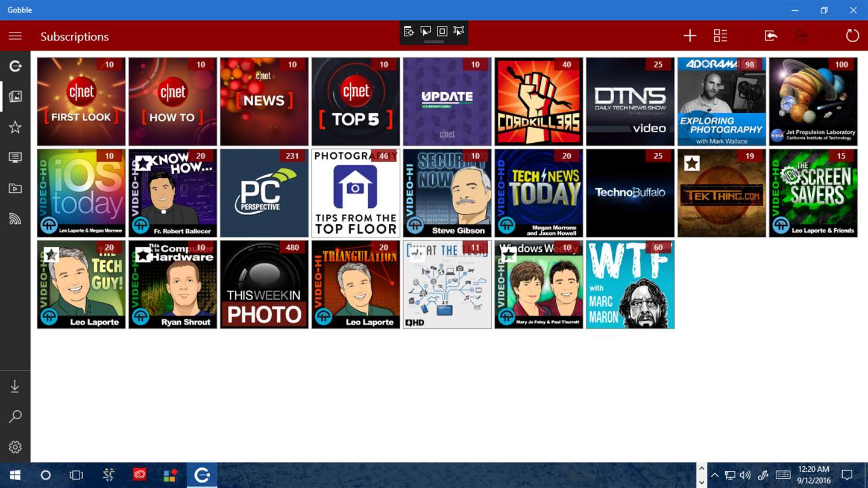868x488 pixels.
Task: Toggle the favorite star on TekThing
Action: tap(692, 163)
